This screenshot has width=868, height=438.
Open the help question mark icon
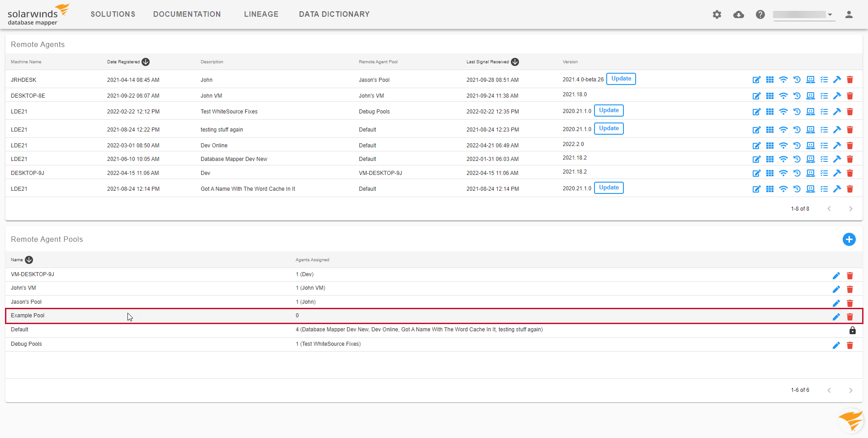tap(760, 14)
